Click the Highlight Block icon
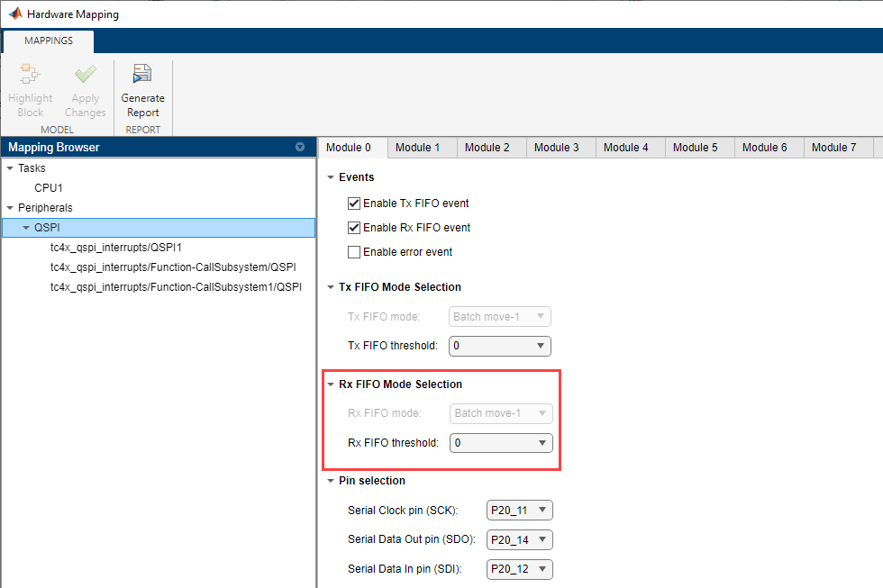Screen dimensions: 883x588 pyautogui.click(x=30, y=74)
